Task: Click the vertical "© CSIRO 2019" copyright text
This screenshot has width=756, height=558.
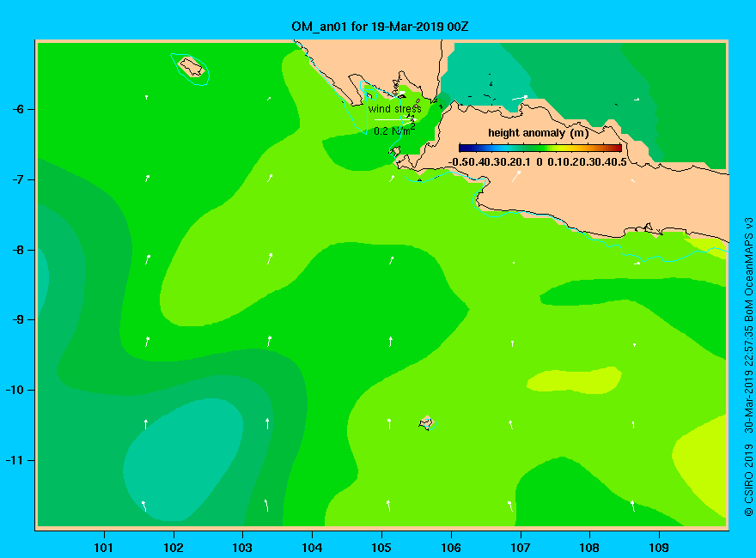Action: (748, 480)
